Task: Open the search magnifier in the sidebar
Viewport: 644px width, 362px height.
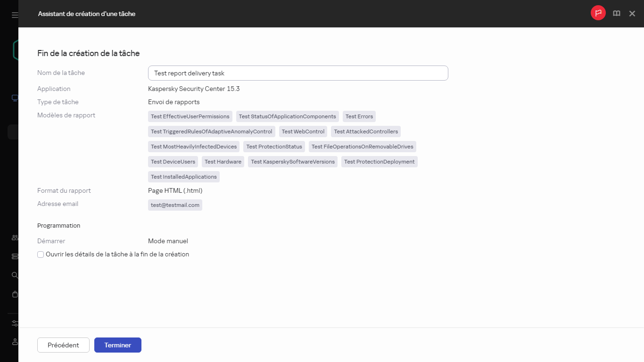Action: (15, 275)
